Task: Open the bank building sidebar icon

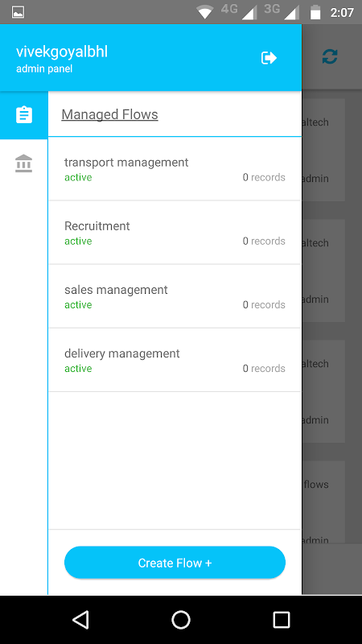Action: pyautogui.click(x=24, y=163)
